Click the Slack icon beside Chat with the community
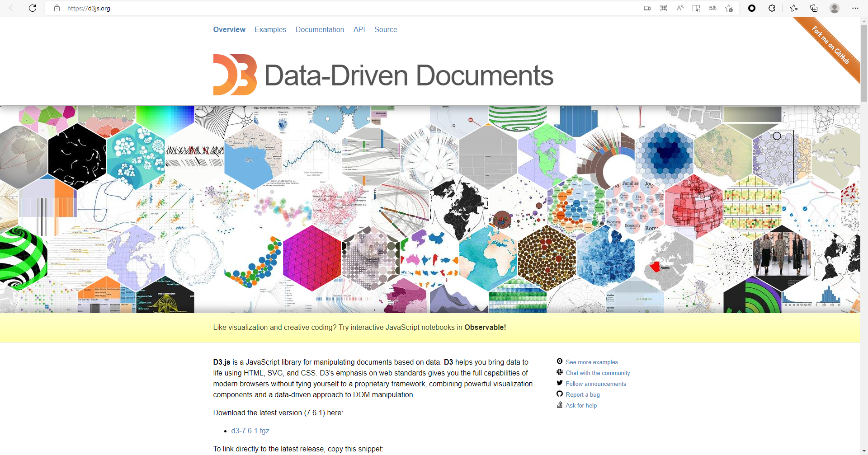The width and height of the screenshot is (868, 455). point(560,372)
